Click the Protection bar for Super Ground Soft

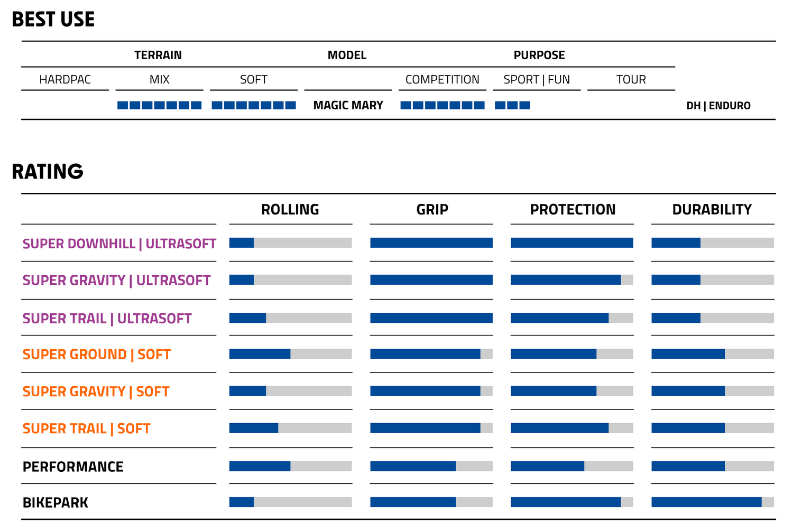[x=571, y=354]
